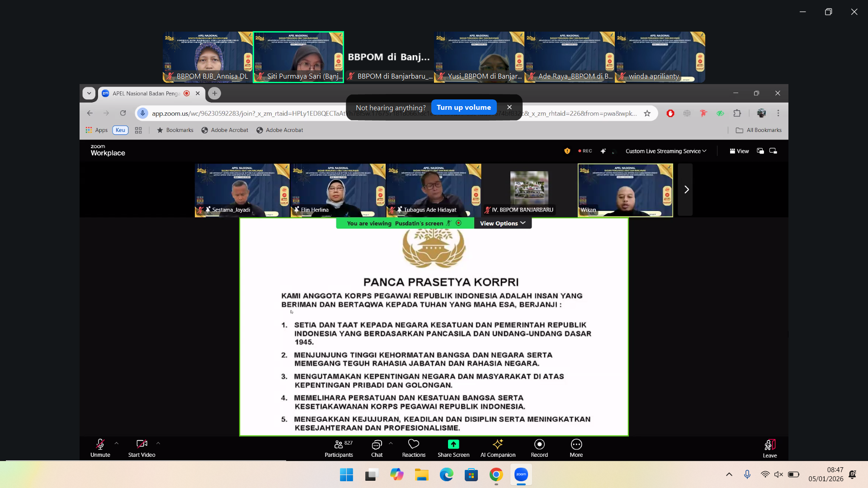Select the APEL Nasional browser tab
The width and height of the screenshot is (868, 488).
[146, 94]
